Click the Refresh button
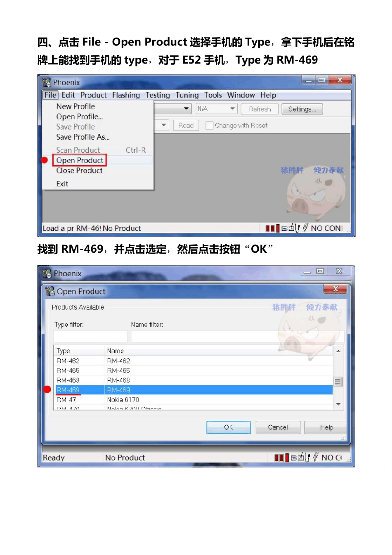This screenshot has height=555, width=392. pos(260,109)
